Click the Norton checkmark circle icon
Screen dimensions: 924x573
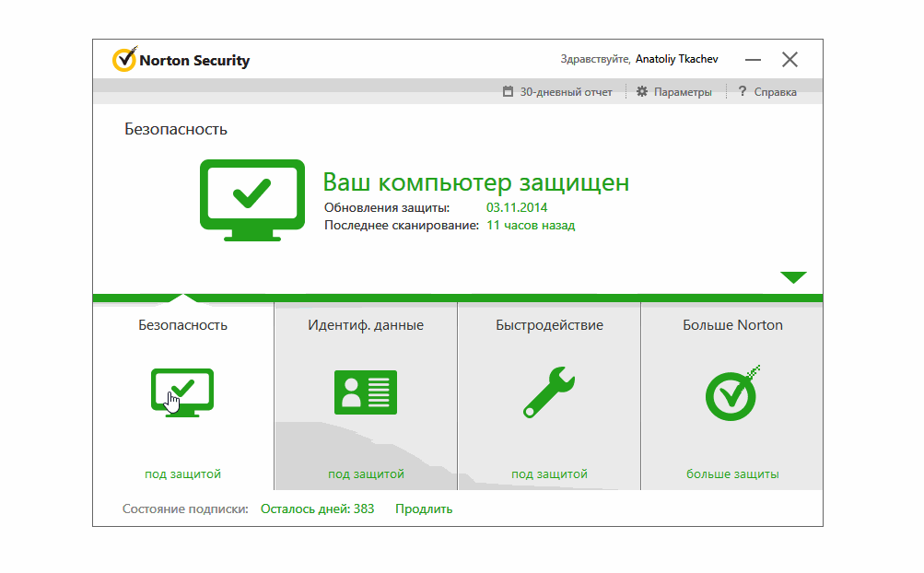(732, 393)
